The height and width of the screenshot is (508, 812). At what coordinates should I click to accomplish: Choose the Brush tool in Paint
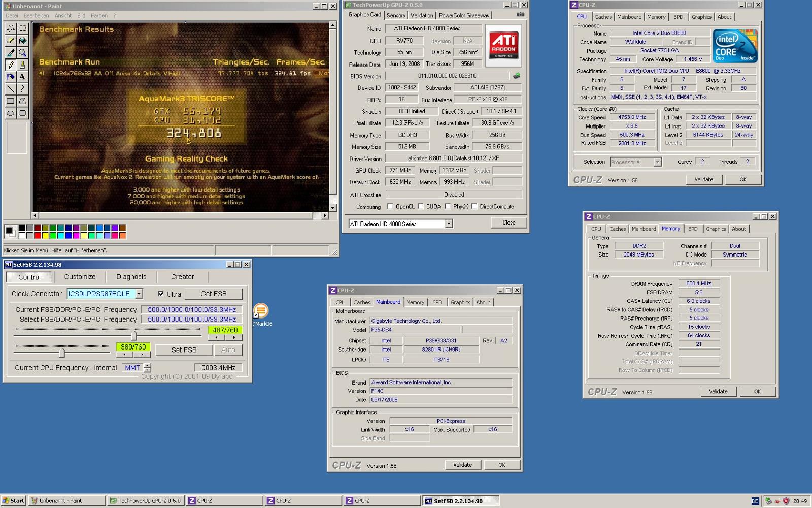click(x=22, y=65)
